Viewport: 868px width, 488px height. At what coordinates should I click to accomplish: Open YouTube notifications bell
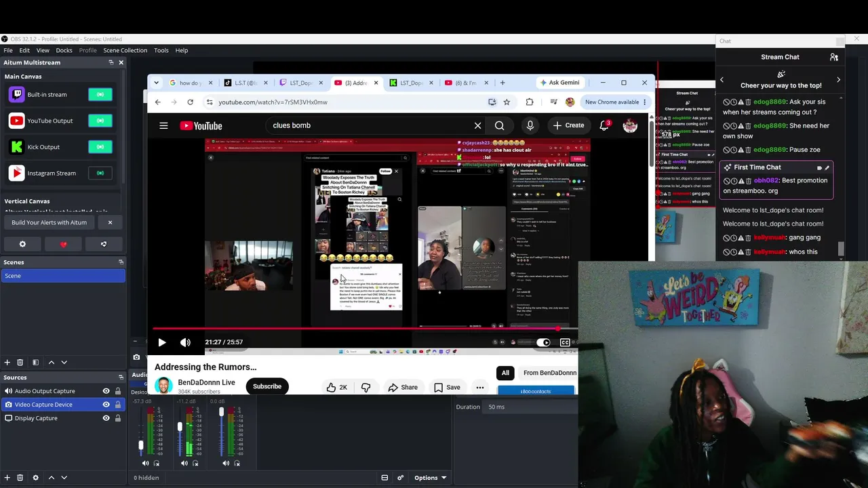point(604,125)
